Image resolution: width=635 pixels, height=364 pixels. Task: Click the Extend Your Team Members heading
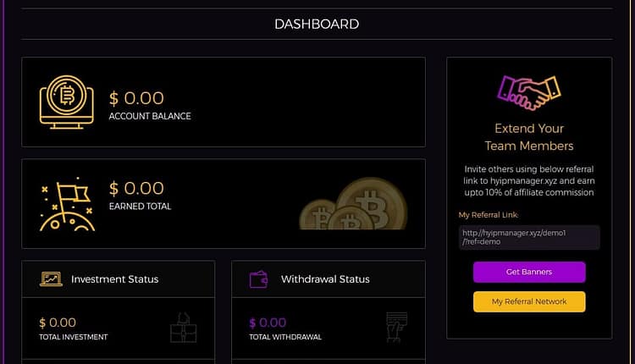pos(529,137)
